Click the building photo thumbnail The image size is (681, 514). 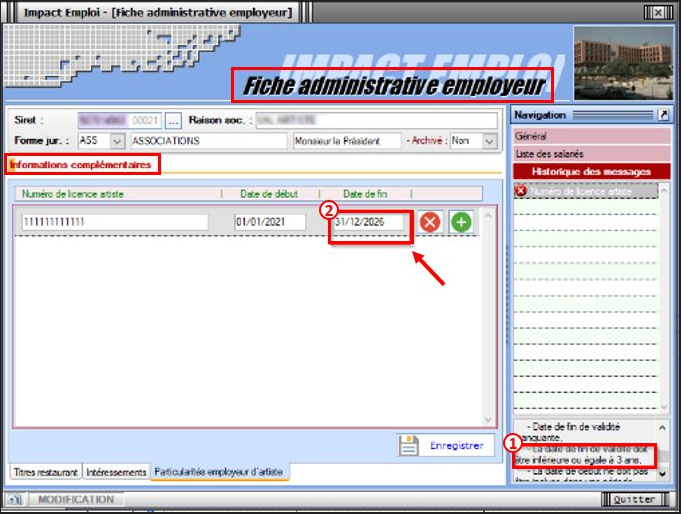pos(623,63)
